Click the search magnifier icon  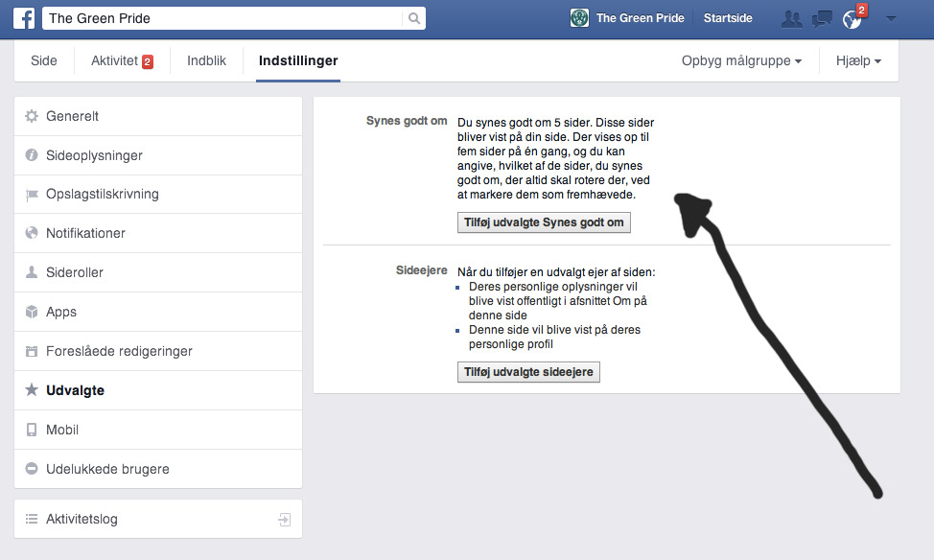coord(413,18)
